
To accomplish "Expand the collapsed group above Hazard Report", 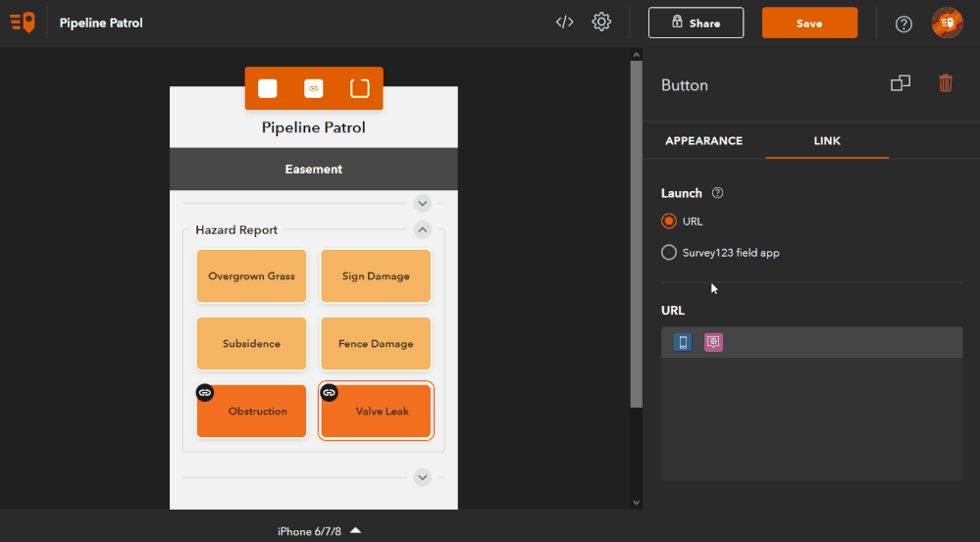I will (x=423, y=204).
